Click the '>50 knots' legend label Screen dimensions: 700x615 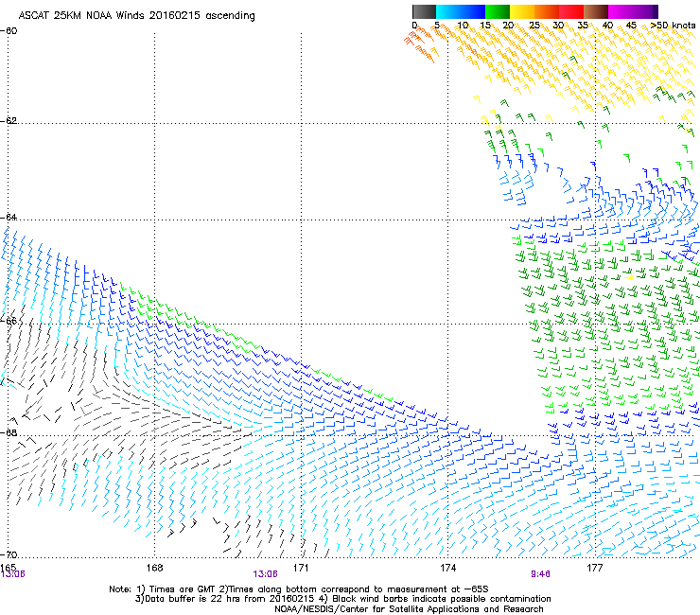click(673, 26)
